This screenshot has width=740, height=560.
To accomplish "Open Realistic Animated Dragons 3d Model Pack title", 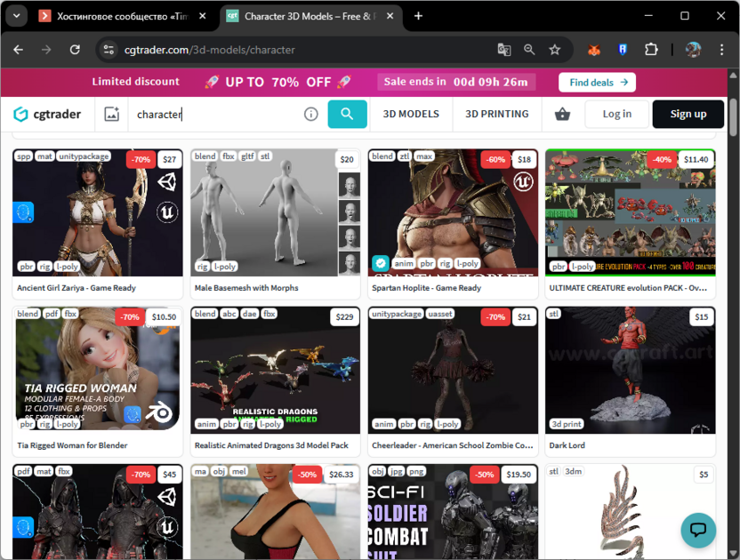I will (x=271, y=445).
